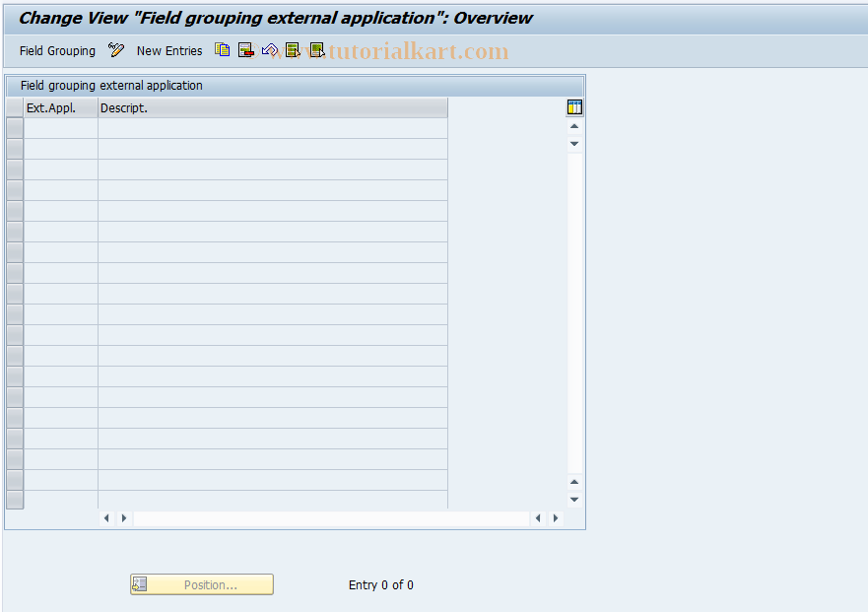Click the Entry 0 of 0 text

381,584
